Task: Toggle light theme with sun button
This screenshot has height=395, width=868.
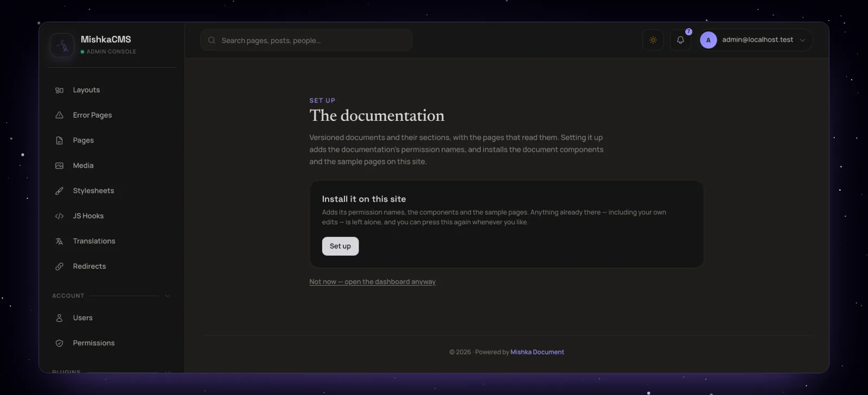Action: 653,40
